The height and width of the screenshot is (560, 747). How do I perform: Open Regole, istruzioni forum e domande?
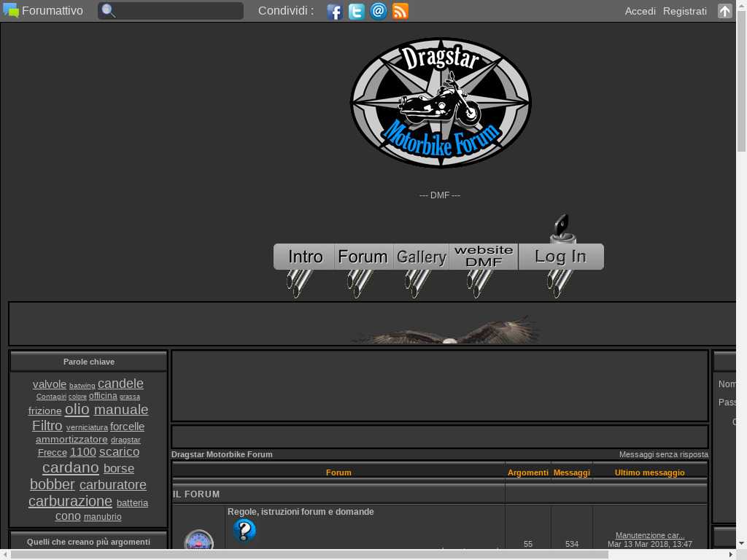click(x=301, y=511)
